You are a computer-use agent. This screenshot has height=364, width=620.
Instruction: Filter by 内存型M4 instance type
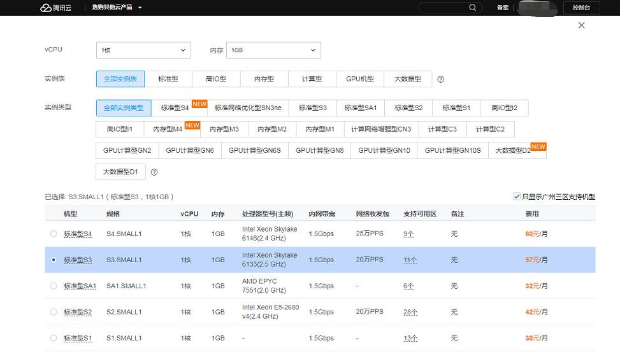click(168, 129)
